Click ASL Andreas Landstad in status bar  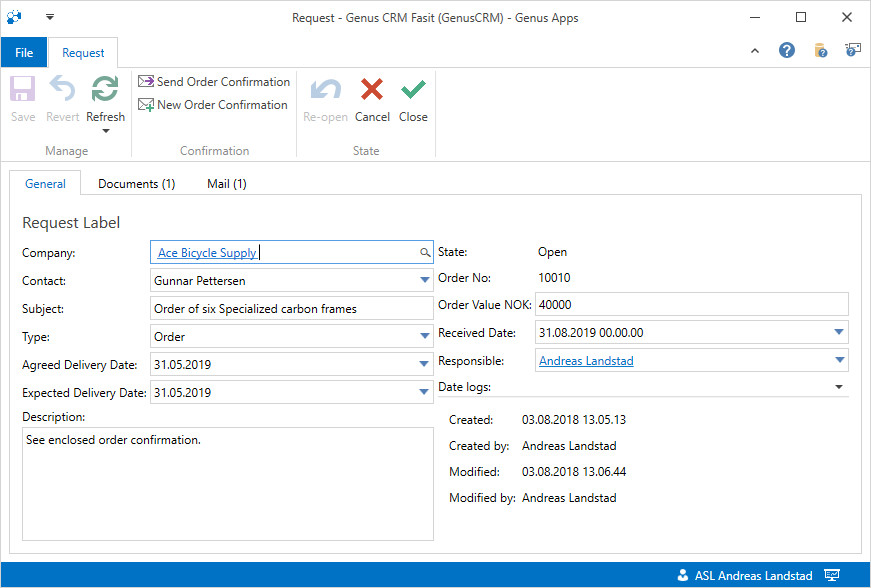(753, 576)
